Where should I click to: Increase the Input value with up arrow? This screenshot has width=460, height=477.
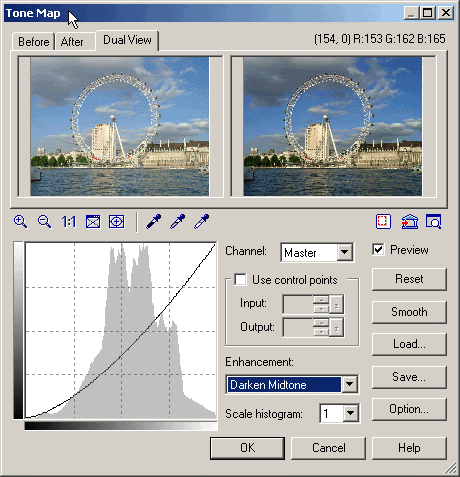tap(321, 300)
